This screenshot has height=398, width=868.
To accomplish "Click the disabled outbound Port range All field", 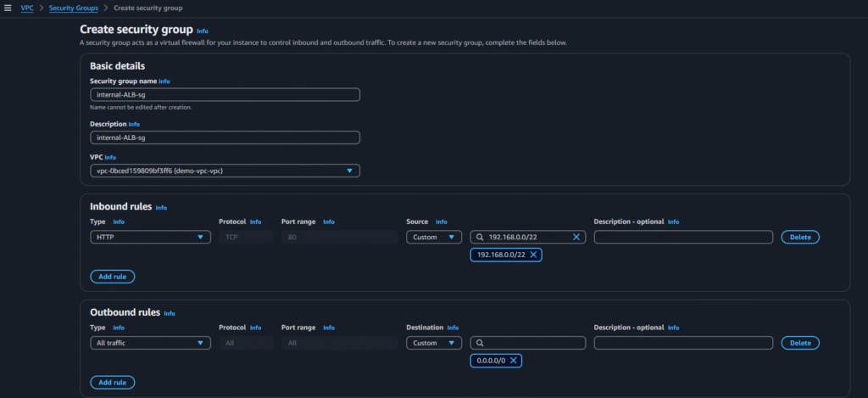I will click(x=339, y=343).
